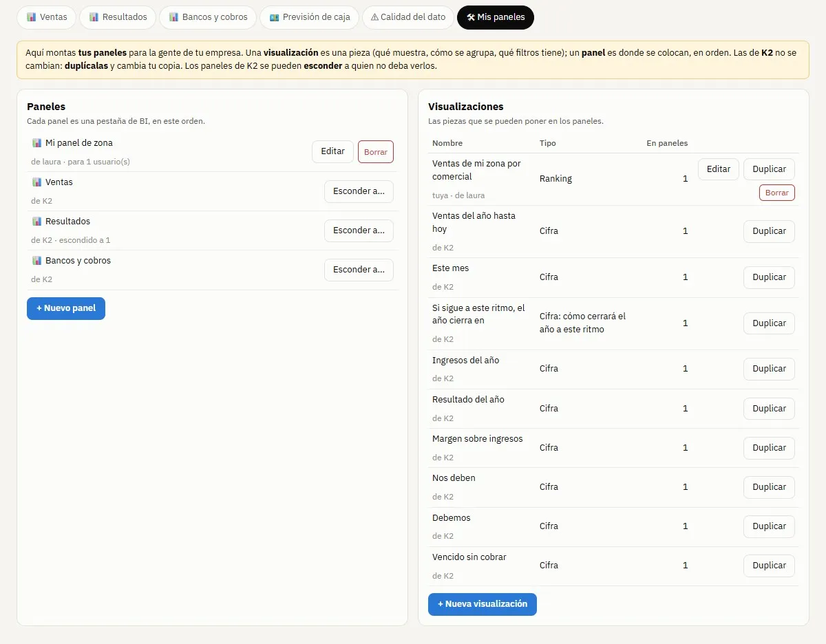Click 'de laura · para 1 usuario(s)' text
The height and width of the screenshot is (644, 826).
pyautogui.click(x=81, y=162)
